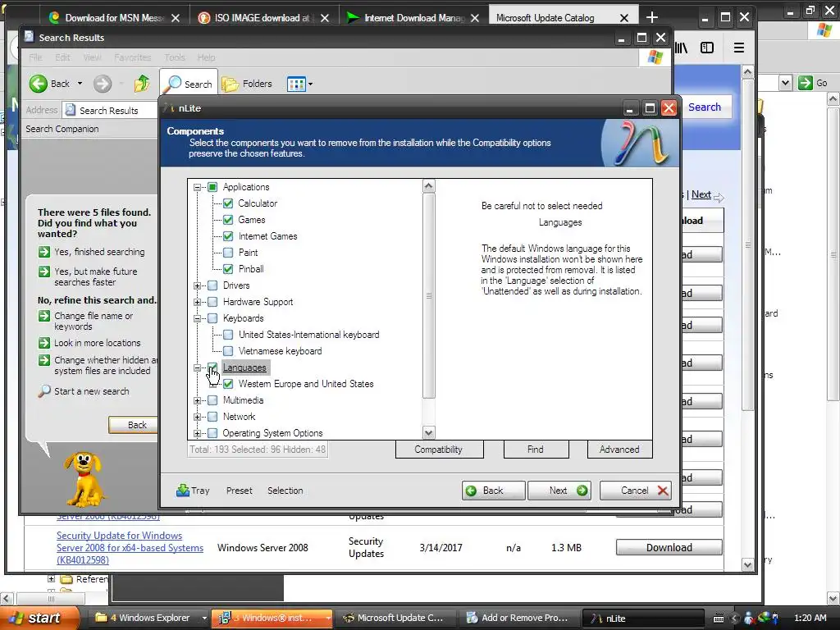
Task: Open the Firefox hamburger menu
Action: (739, 48)
